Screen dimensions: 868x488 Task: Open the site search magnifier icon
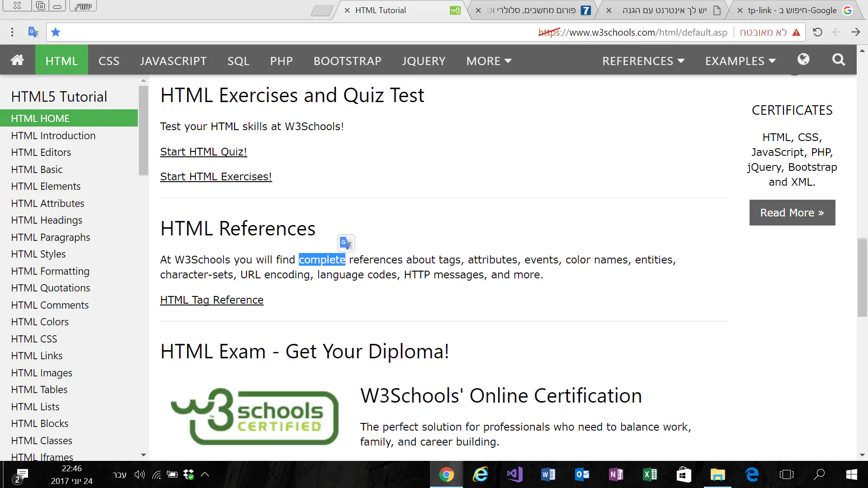pyautogui.click(x=839, y=60)
